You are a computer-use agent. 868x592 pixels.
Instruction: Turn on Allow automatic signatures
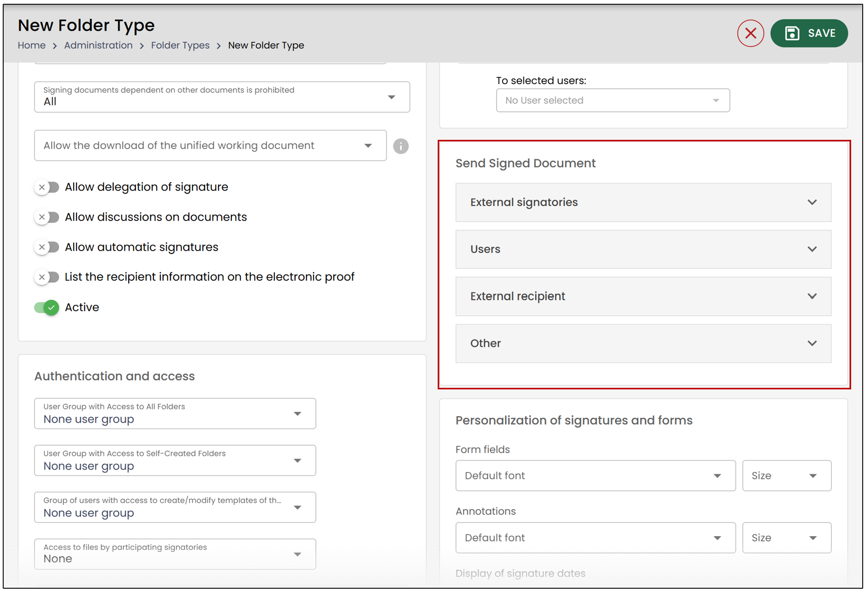(x=47, y=247)
